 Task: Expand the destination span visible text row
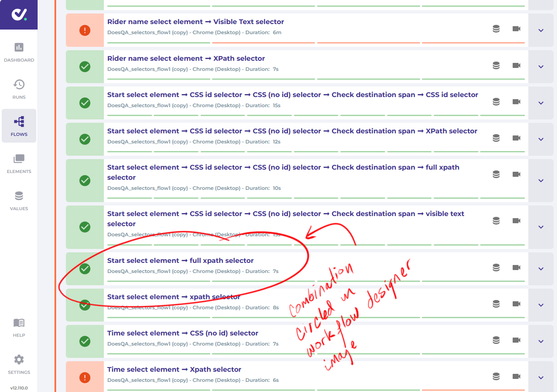(x=541, y=227)
